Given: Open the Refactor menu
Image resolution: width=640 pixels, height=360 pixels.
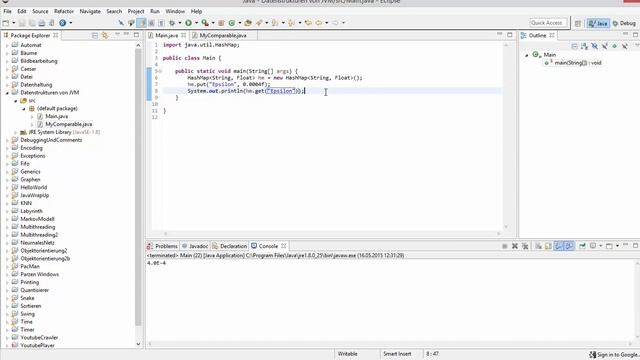Looking at the screenshot, I should click(x=64, y=11).
